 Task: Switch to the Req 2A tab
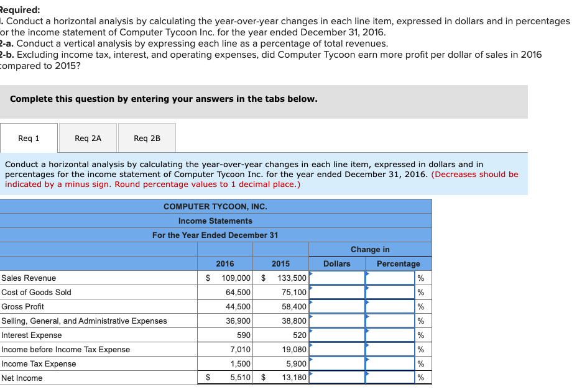click(87, 137)
